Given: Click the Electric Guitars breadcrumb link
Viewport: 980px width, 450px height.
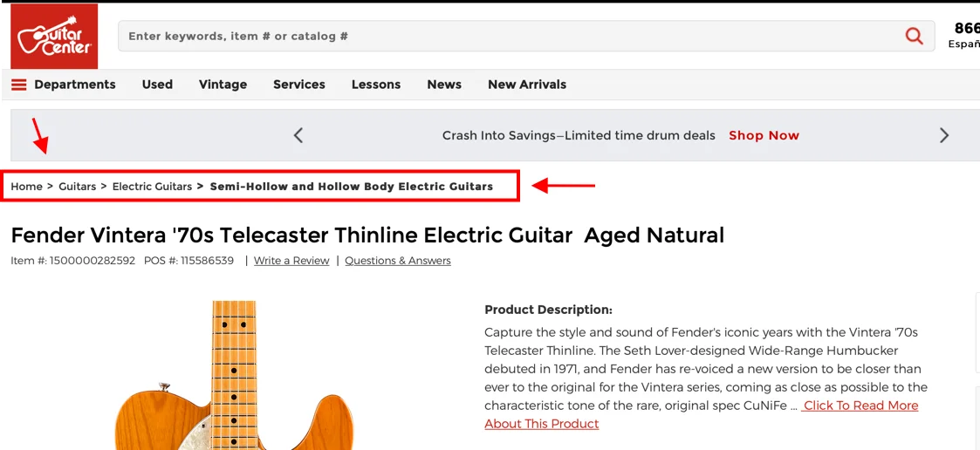Looking at the screenshot, I should (152, 187).
